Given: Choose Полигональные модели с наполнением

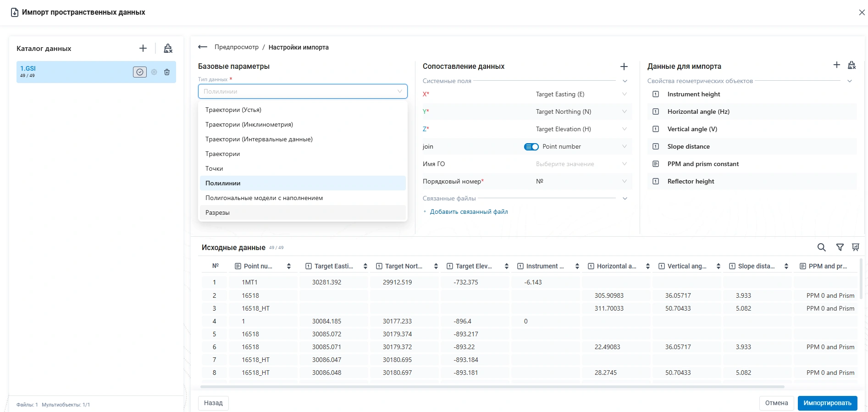Looking at the screenshot, I should [303, 198].
